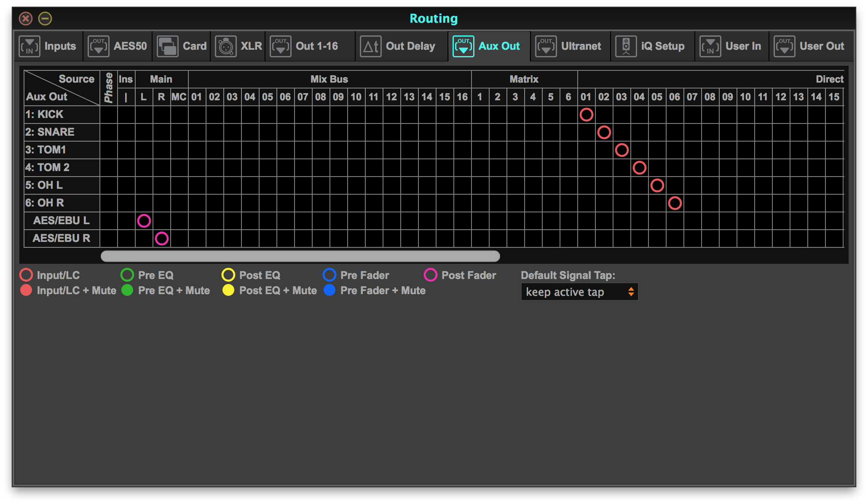868x504 pixels.
Task: Click the Card routing icon
Action: click(168, 46)
